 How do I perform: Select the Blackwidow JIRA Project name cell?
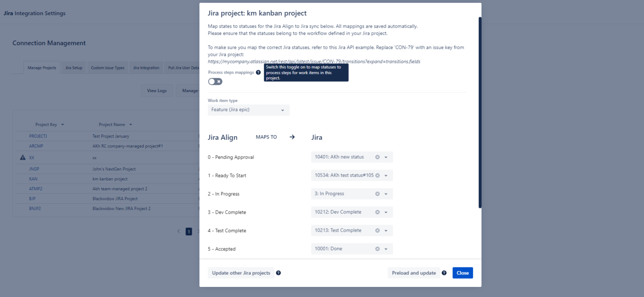(x=115, y=199)
